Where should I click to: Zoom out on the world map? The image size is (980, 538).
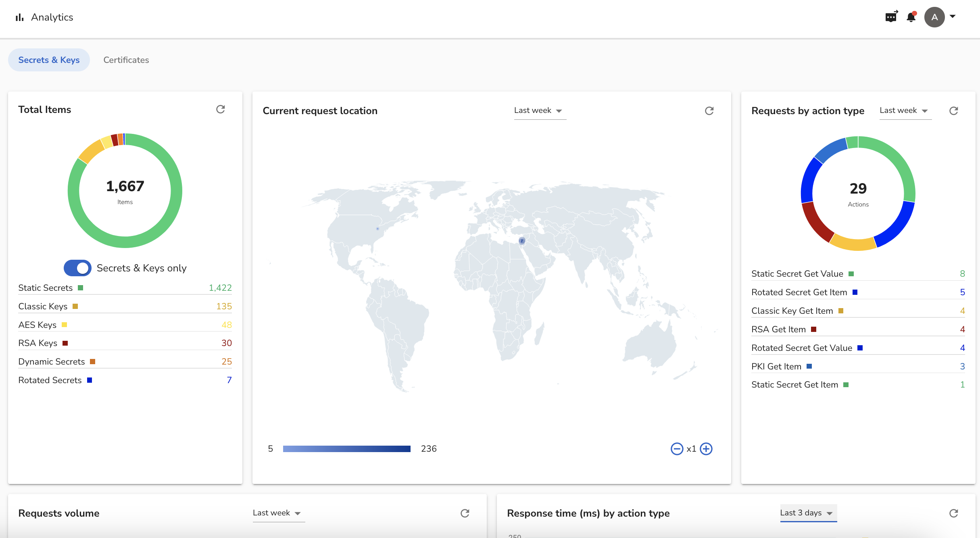click(x=677, y=449)
